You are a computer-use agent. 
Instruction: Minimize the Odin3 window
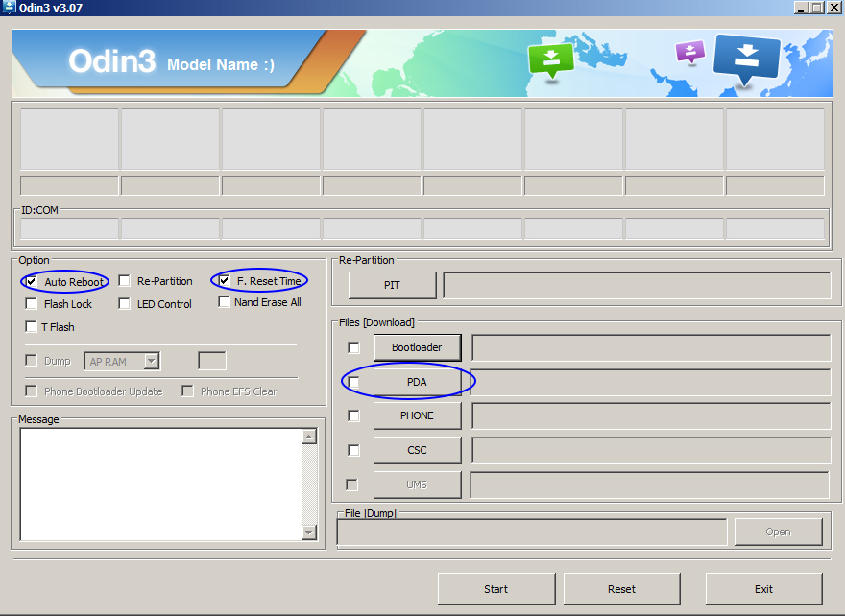tap(802, 8)
